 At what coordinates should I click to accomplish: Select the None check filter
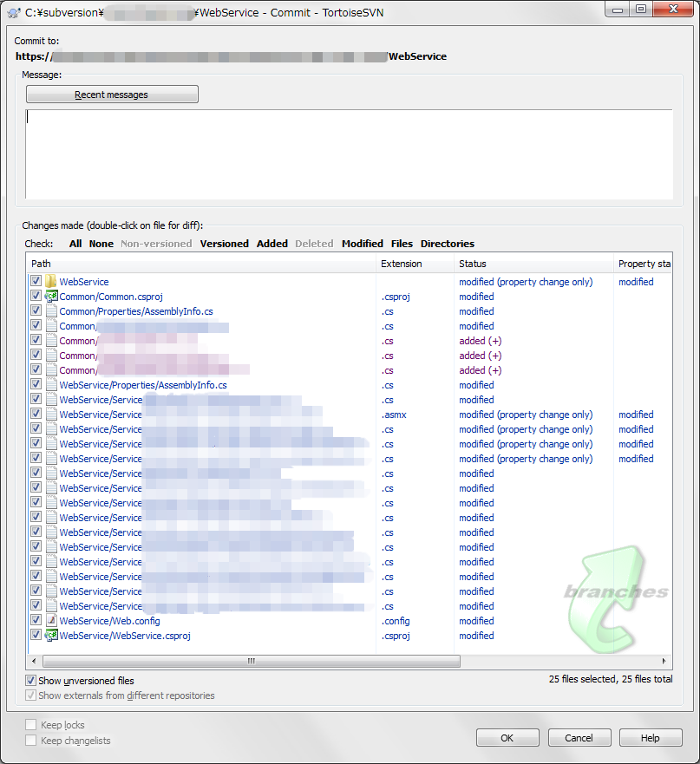tap(101, 244)
